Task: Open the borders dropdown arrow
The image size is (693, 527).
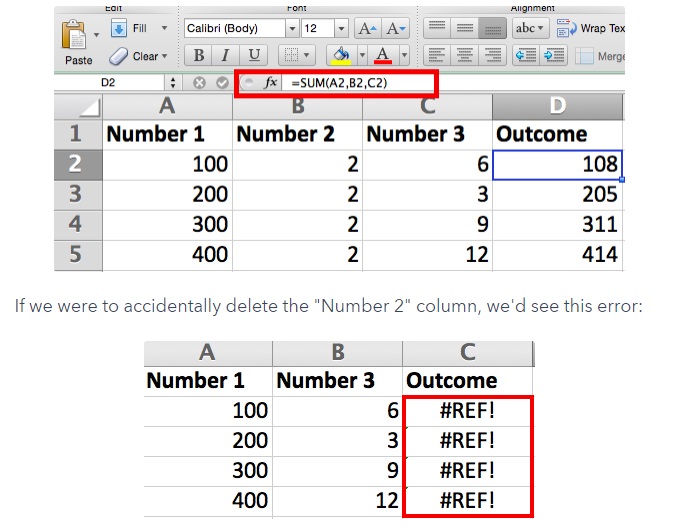Action: coord(307,55)
